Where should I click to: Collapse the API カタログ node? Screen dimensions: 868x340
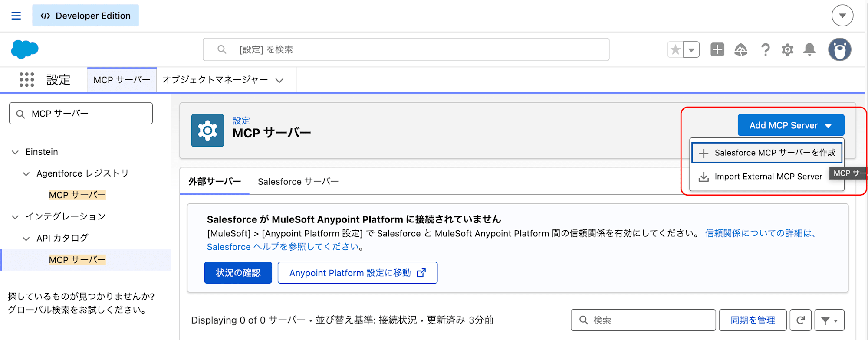pyautogui.click(x=26, y=239)
